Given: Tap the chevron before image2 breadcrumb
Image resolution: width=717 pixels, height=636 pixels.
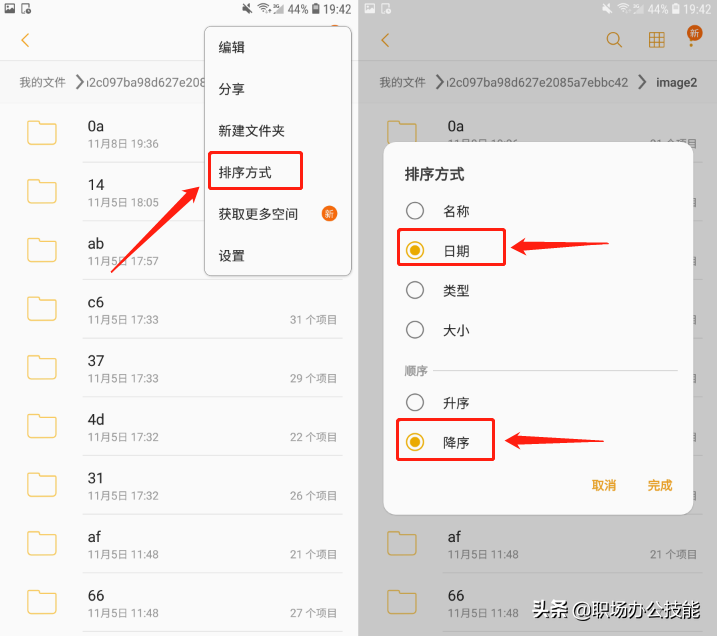Looking at the screenshot, I should (x=642, y=82).
